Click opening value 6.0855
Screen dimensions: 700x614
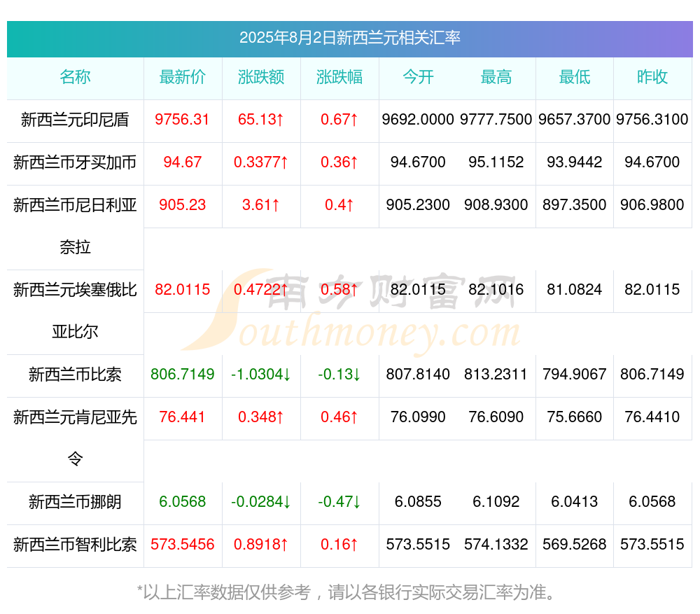(418, 501)
